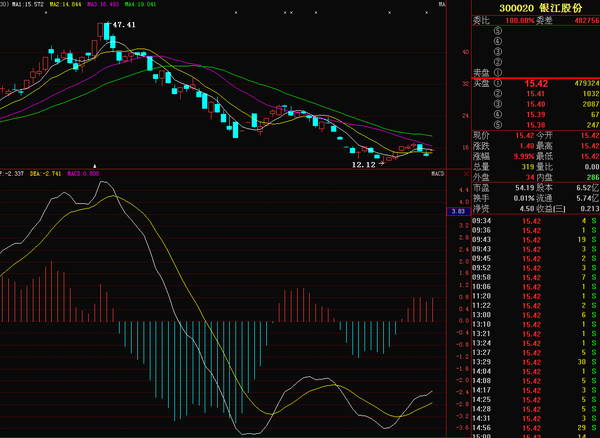Image resolution: width=600 pixels, height=438 pixels.
Task: Click the DEA:-2.741 indicator readout
Action: [45, 174]
